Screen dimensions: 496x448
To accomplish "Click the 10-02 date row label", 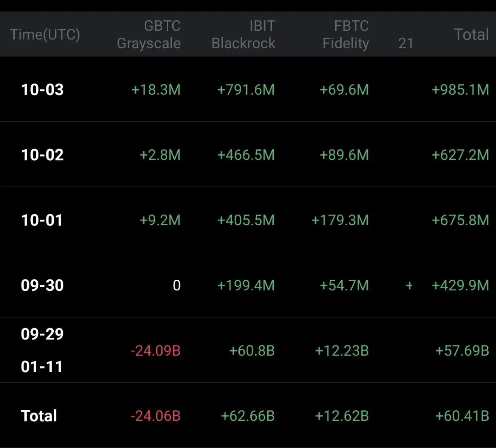I will pos(42,155).
